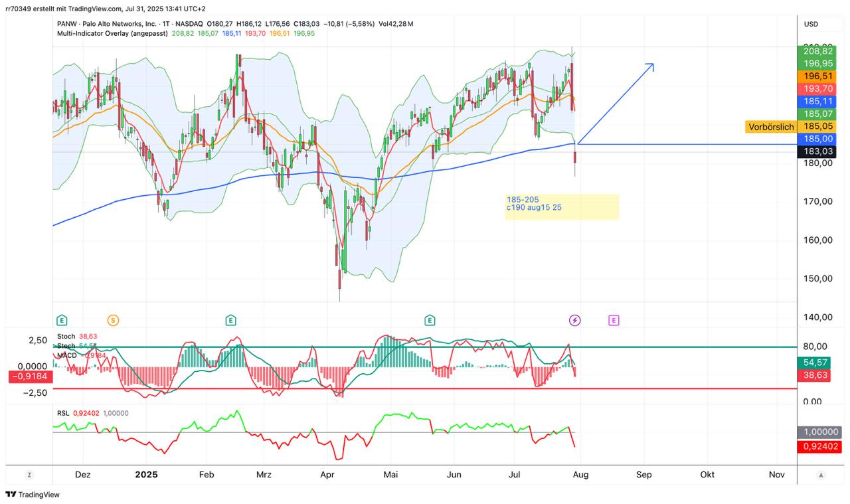Click the TradingView logo at bottom left
Viewport: 850px width, 504px height.
(x=33, y=495)
